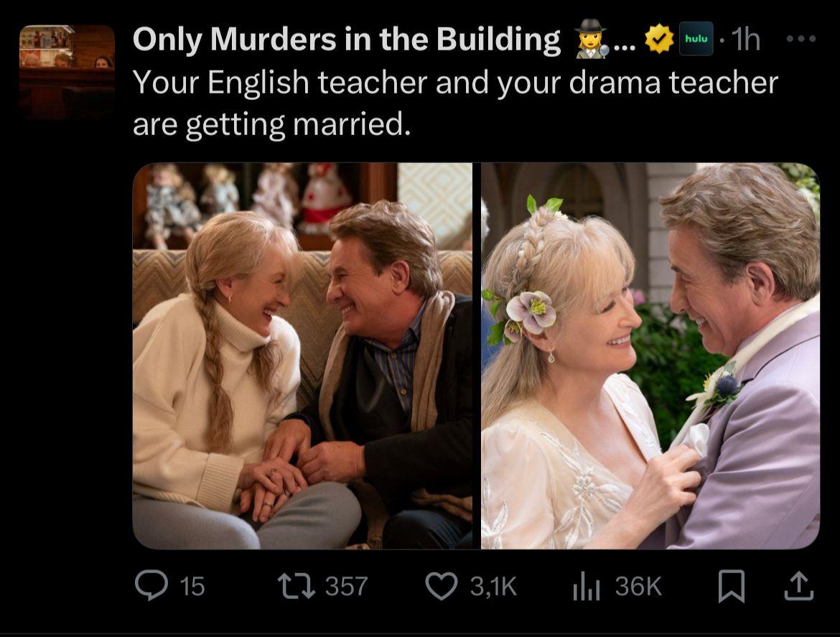Screen dimensions: 840x637
Task: View post analytics bar chart icon
Action: [x=586, y=585]
